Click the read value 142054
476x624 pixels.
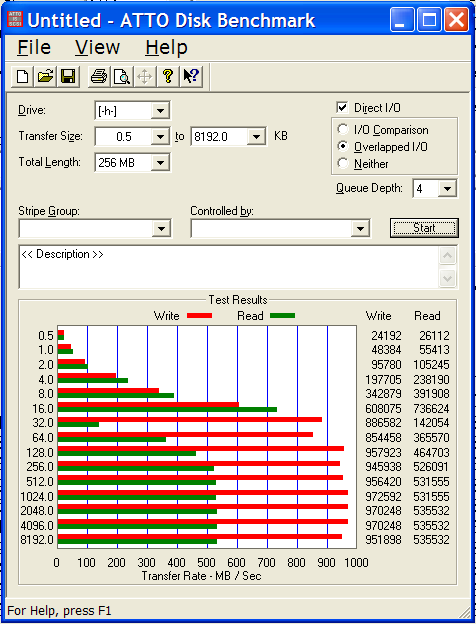[x=431, y=423]
